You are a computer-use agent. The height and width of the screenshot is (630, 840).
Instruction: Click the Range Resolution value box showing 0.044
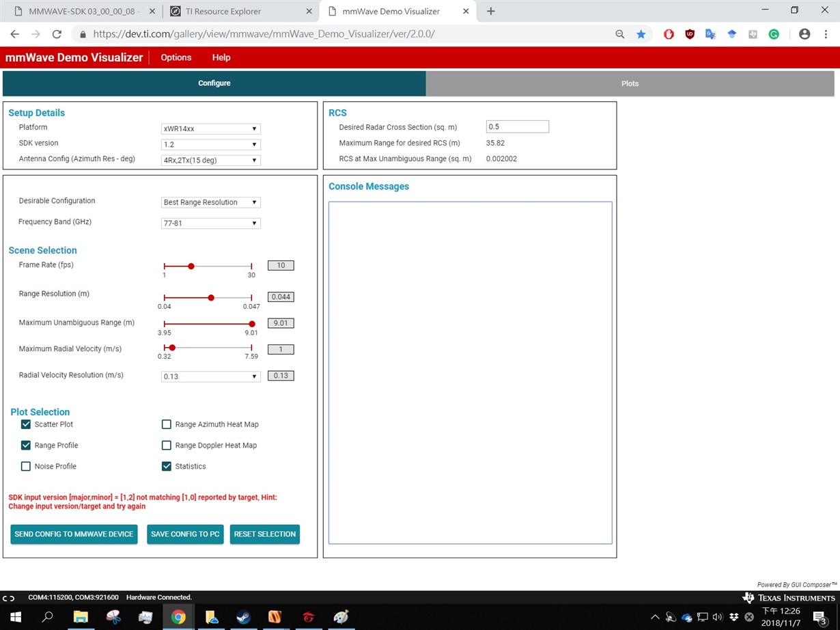(x=281, y=297)
